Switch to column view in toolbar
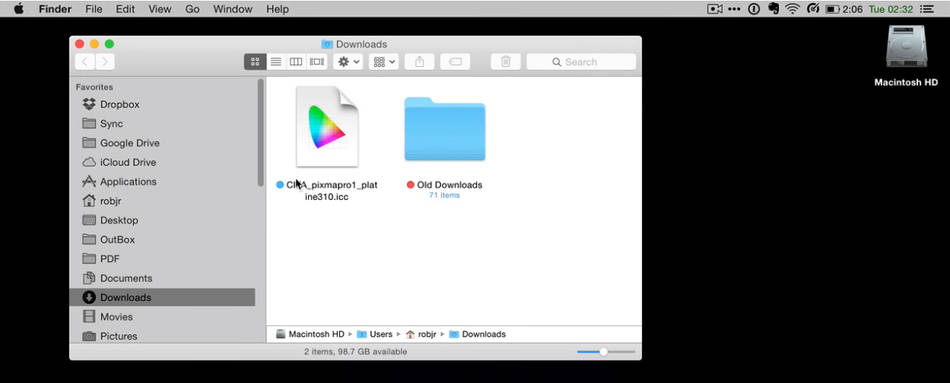Image resolution: width=950 pixels, height=383 pixels. tap(296, 62)
